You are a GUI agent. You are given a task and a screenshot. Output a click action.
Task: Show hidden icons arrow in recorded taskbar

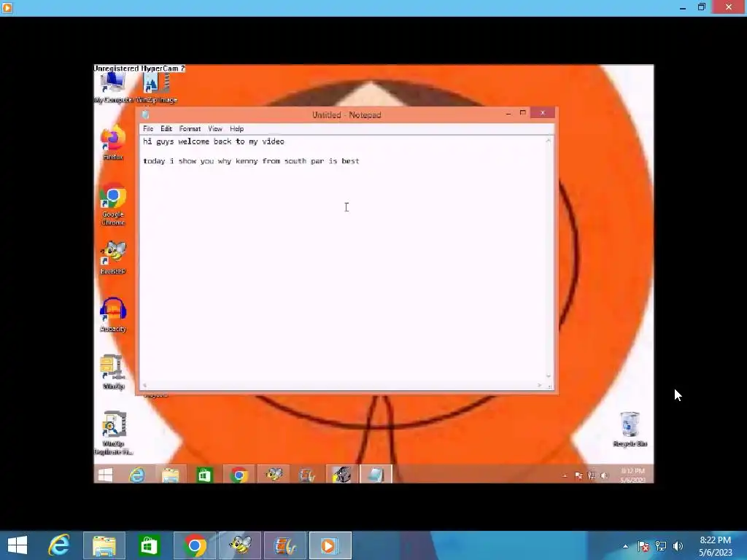tap(565, 475)
